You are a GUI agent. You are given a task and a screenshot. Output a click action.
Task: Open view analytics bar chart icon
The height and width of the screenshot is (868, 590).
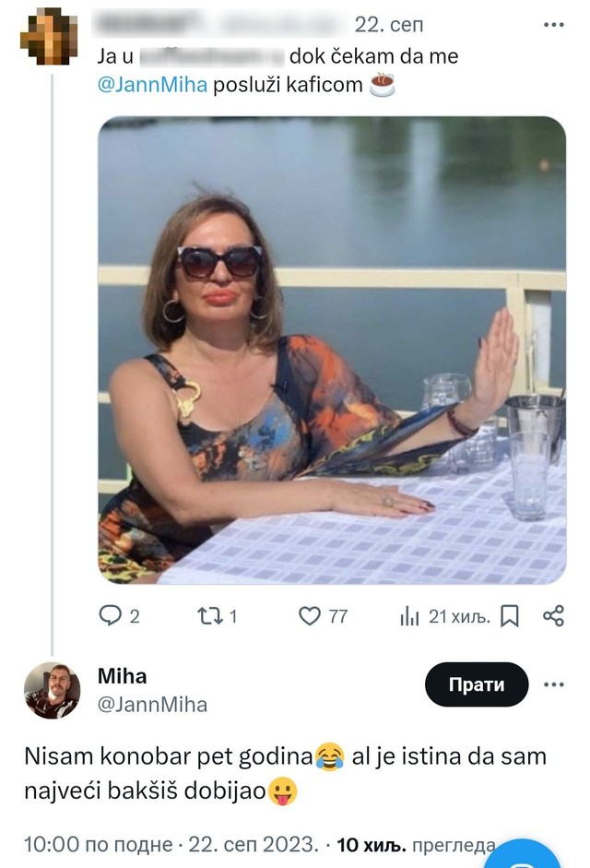point(409,617)
